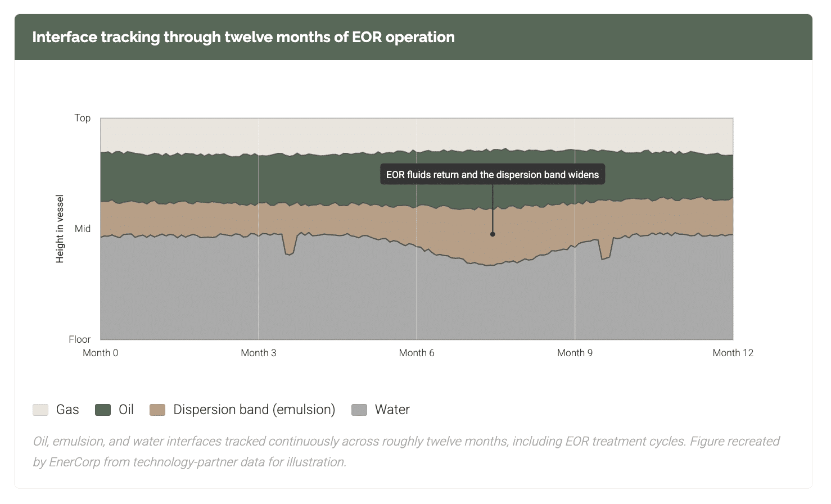Click the Oil legend color swatch
The image size is (831, 504).
click(x=103, y=410)
